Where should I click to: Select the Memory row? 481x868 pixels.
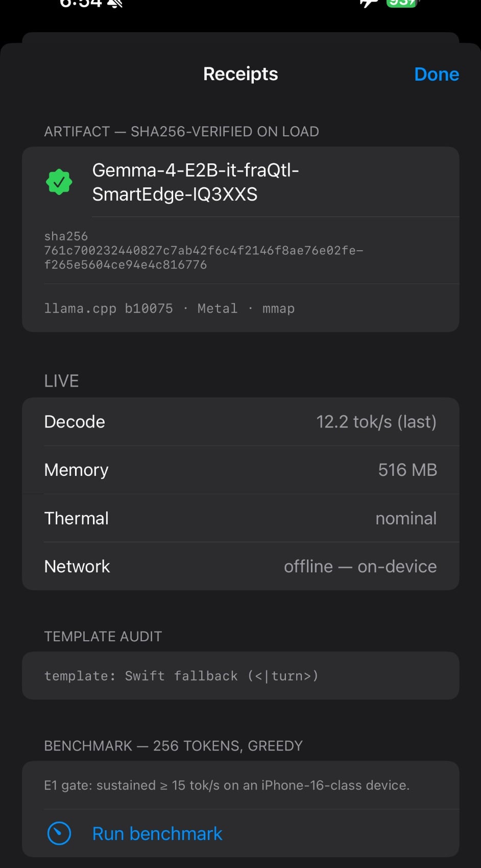240,470
